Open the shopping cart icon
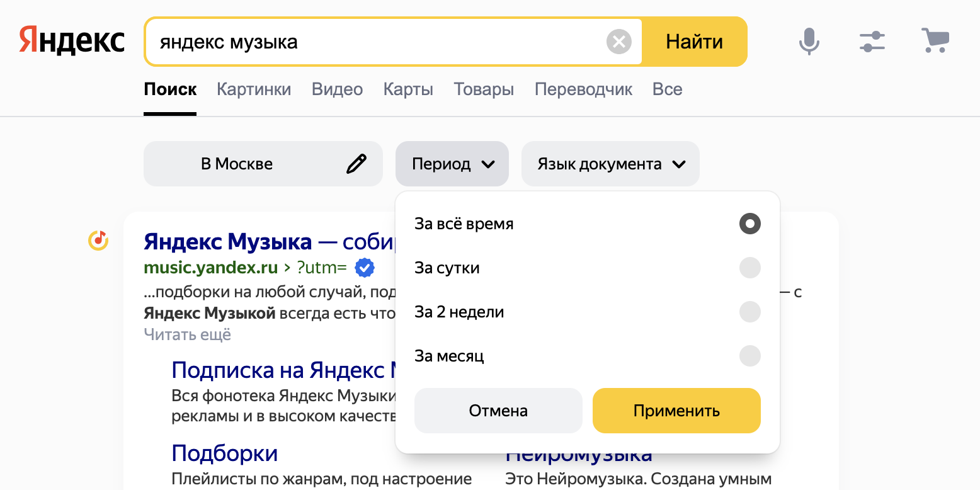 pyautogui.click(x=935, y=41)
